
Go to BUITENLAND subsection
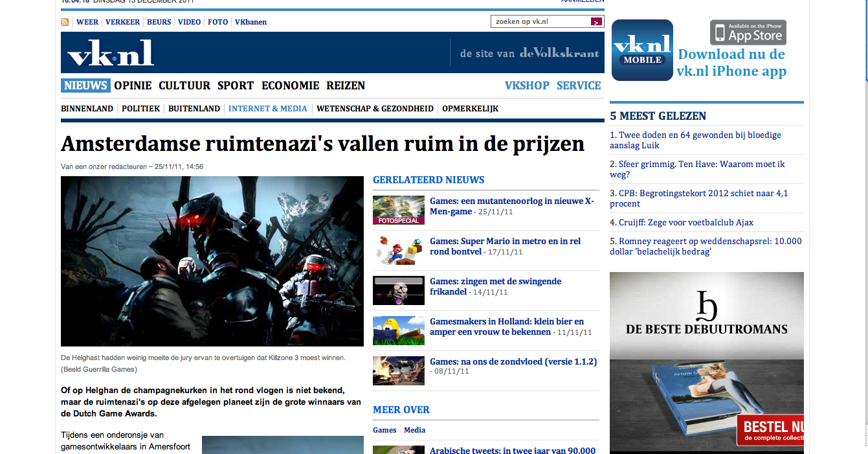tap(194, 109)
